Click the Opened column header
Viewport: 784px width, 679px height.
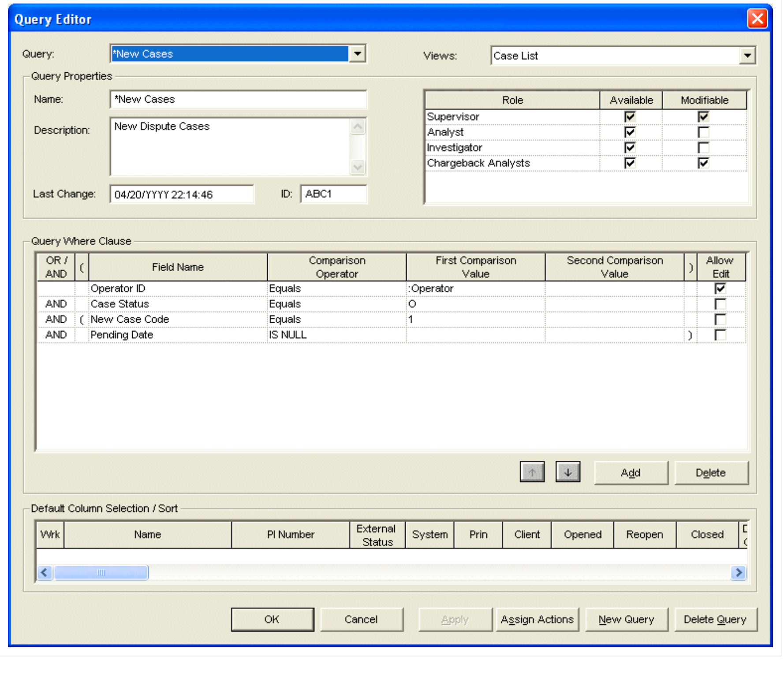[x=582, y=534]
